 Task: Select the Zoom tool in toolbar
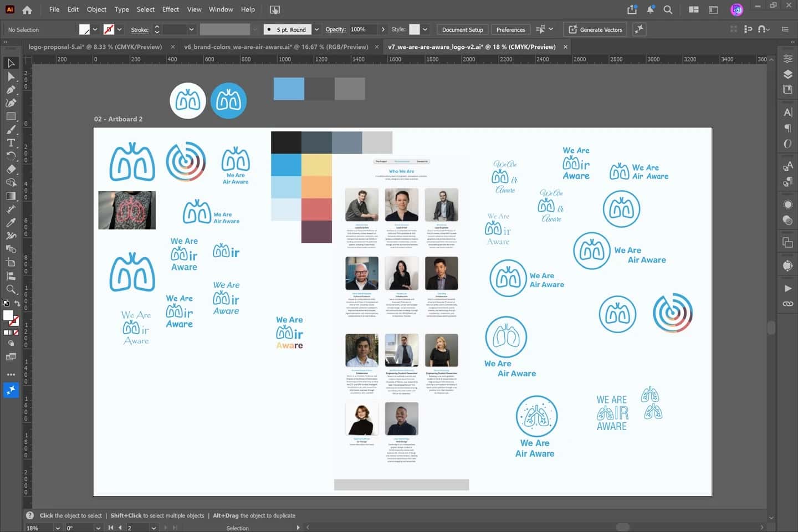click(x=11, y=289)
